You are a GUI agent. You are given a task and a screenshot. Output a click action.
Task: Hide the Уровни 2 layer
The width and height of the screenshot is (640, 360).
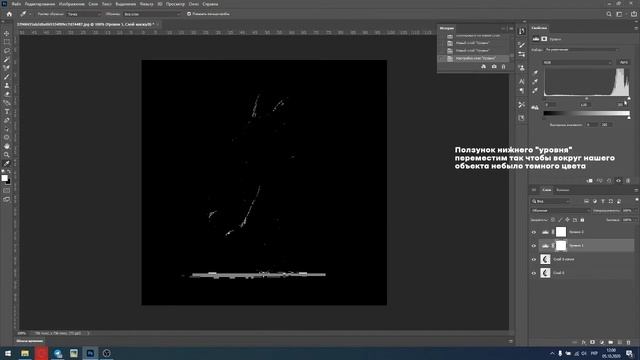533,232
